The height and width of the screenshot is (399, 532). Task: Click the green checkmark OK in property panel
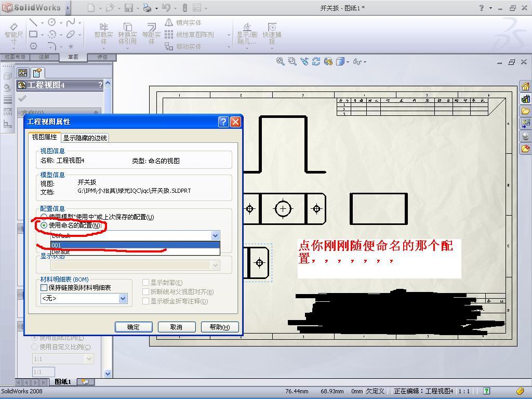tap(22, 99)
